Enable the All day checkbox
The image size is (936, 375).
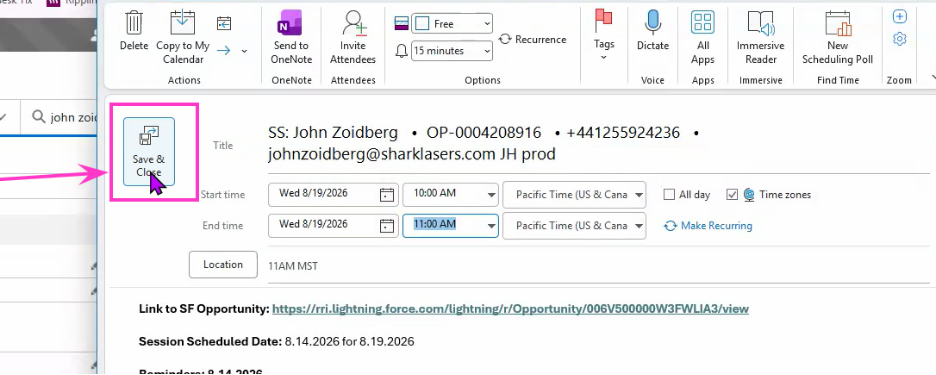click(669, 195)
